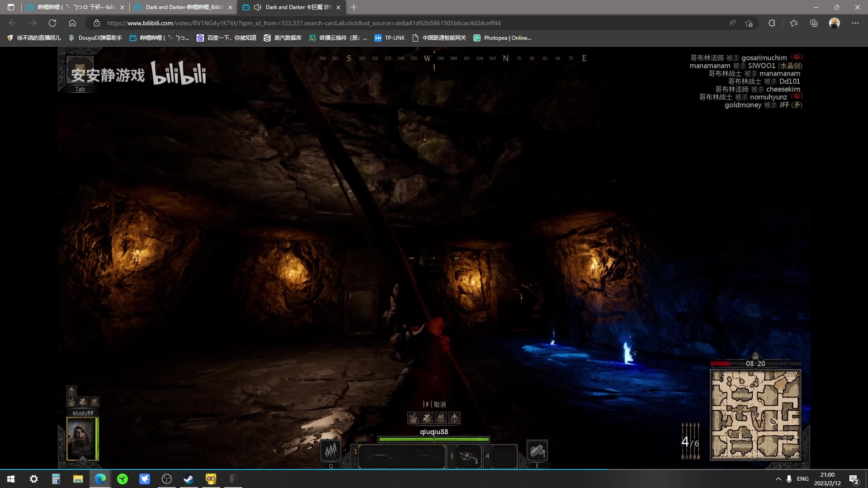This screenshot has width=868, height=488.
Task: Close the Dark and Darker-哔哩哔哩 tab
Action: (x=230, y=7)
